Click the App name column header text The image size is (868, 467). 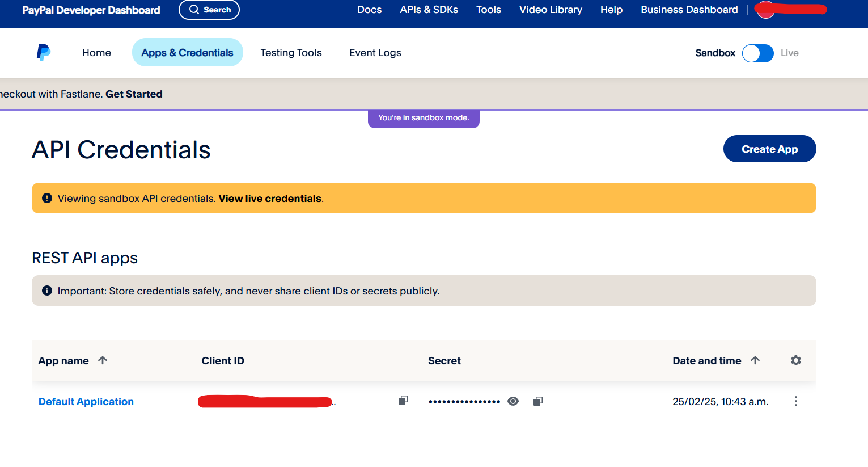tap(63, 361)
